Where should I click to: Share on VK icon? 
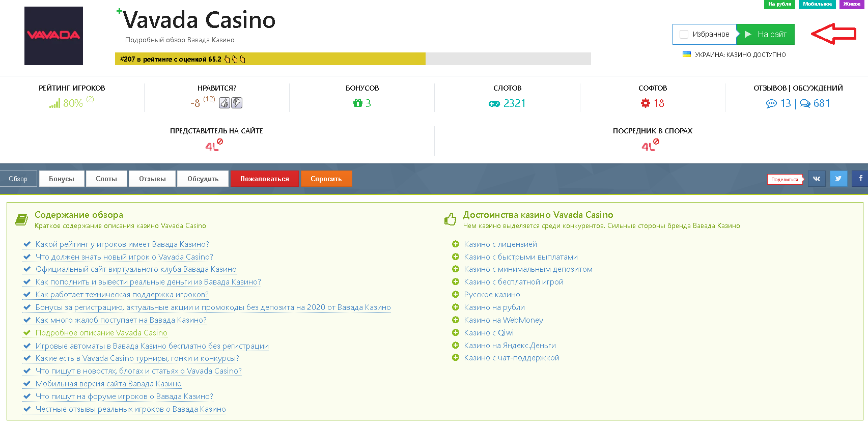point(817,179)
